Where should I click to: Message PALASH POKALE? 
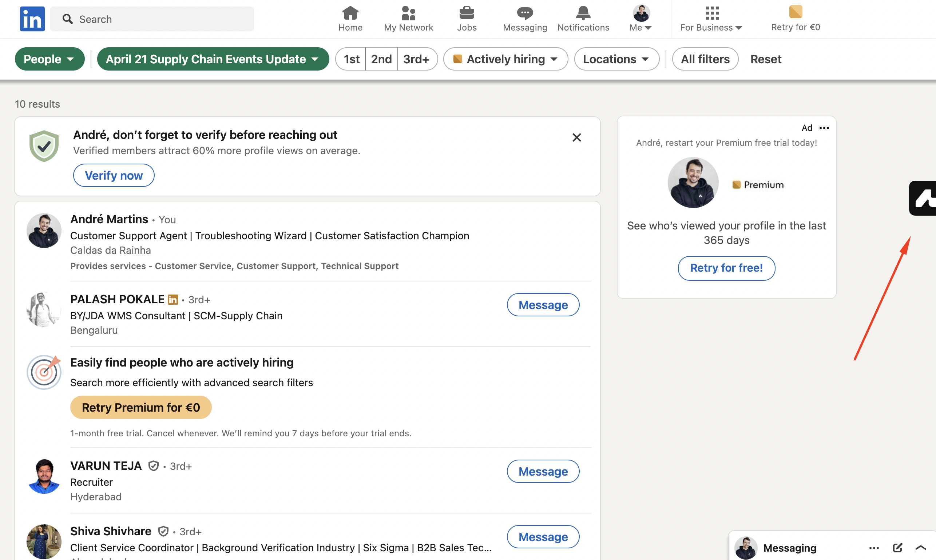point(543,305)
